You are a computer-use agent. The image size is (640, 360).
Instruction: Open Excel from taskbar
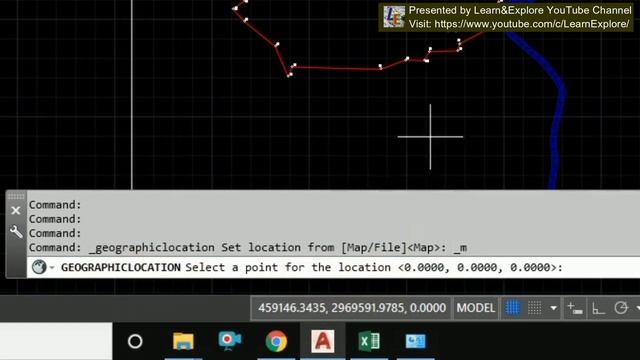point(369,341)
